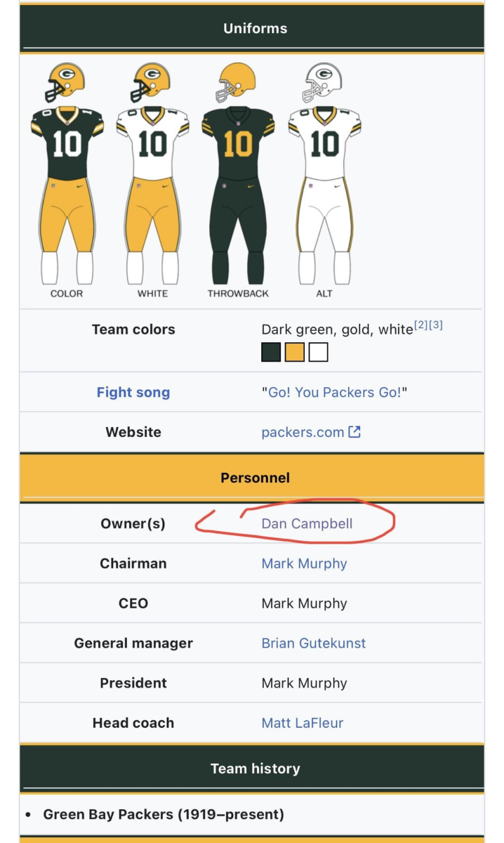The image size is (504, 843).
Task: Open the "Go! You Packers Go!" link
Action: click(x=334, y=392)
